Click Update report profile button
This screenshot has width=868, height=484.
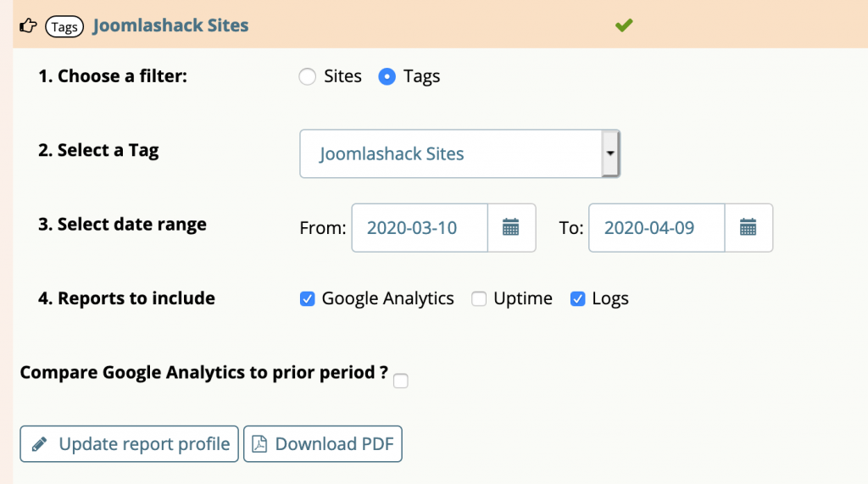pyautogui.click(x=129, y=444)
